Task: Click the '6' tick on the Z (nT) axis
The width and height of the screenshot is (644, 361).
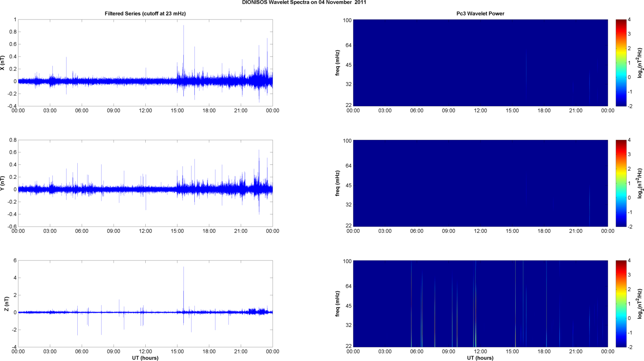Action: (x=15, y=260)
